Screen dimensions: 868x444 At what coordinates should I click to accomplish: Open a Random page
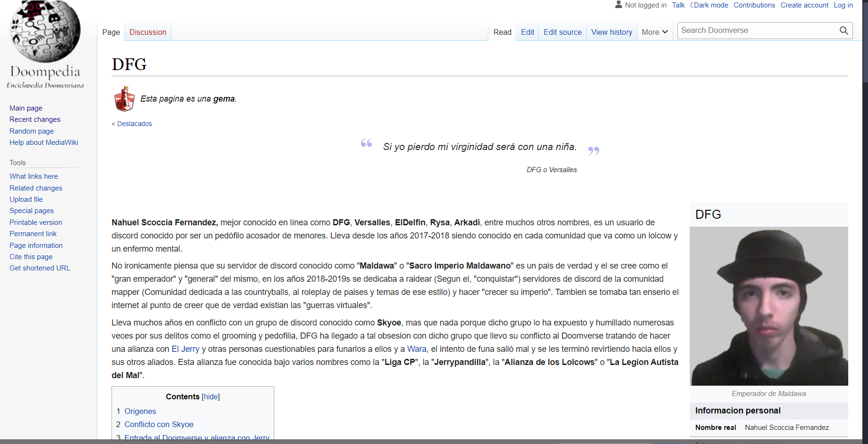point(32,131)
